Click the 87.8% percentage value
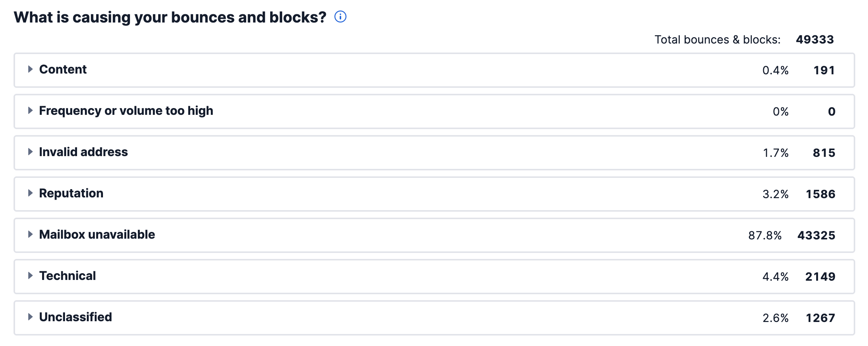Image resolution: width=868 pixels, height=346 pixels. pos(765,235)
